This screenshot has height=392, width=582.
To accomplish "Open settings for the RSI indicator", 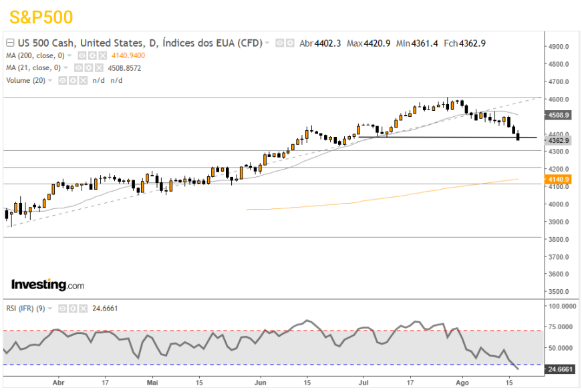I will point(72,309).
